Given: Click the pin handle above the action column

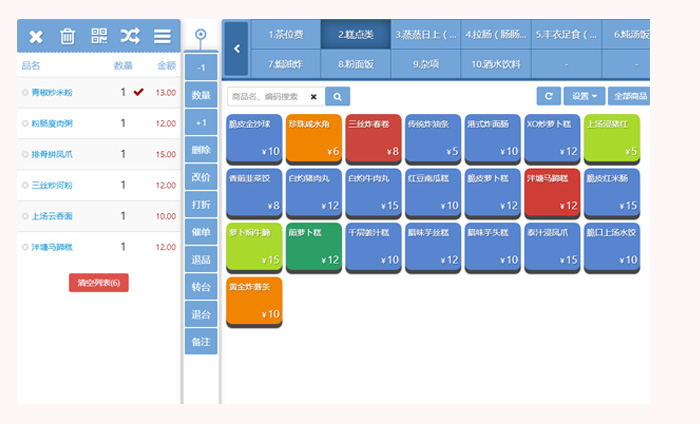Looking at the screenshot, I should [x=201, y=36].
